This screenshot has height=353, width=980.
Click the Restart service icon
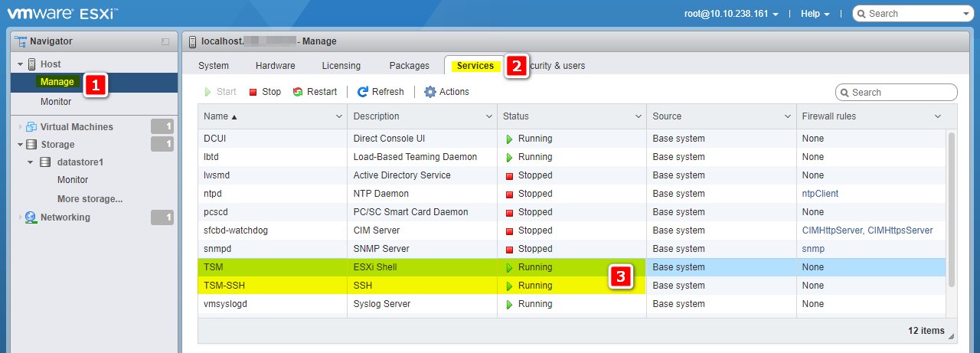298,92
